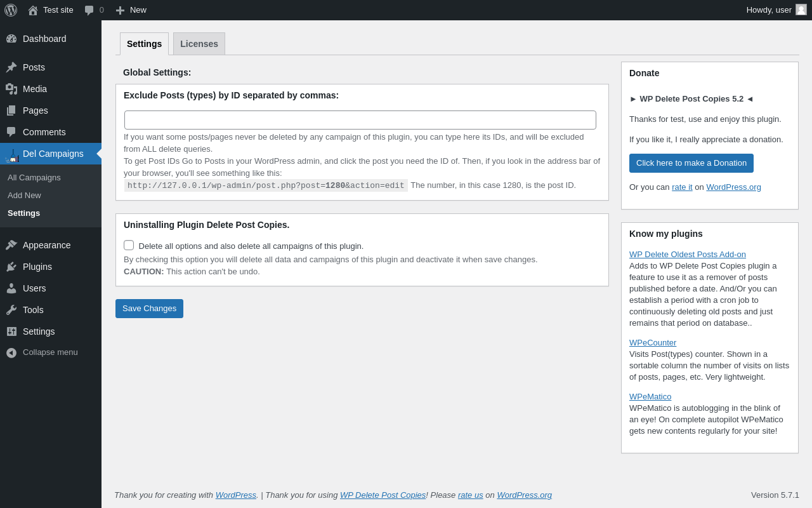Open the Users menu label
This screenshot has width=812, height=508.
tap(34, 288)
